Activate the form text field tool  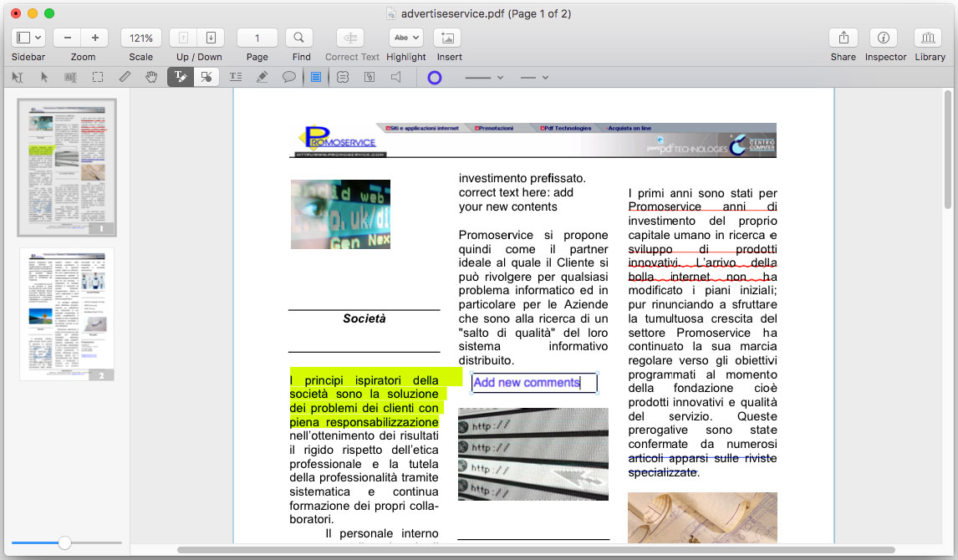(70, 77)
